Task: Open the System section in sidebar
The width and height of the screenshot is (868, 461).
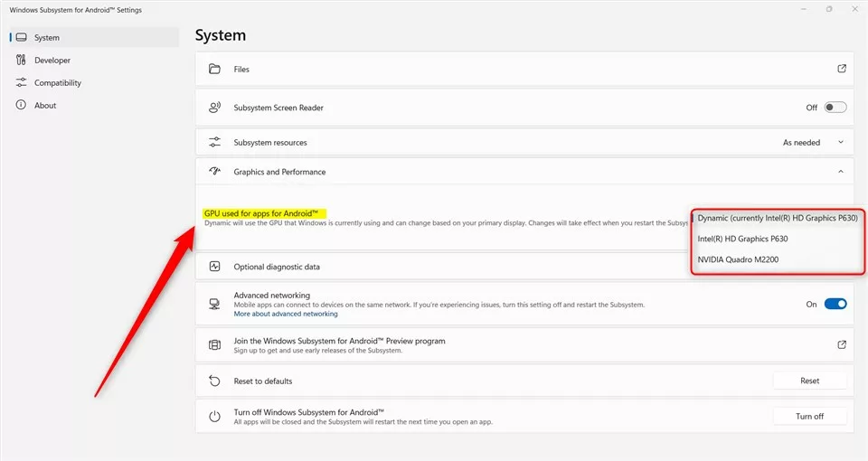Action: [94, 38]
